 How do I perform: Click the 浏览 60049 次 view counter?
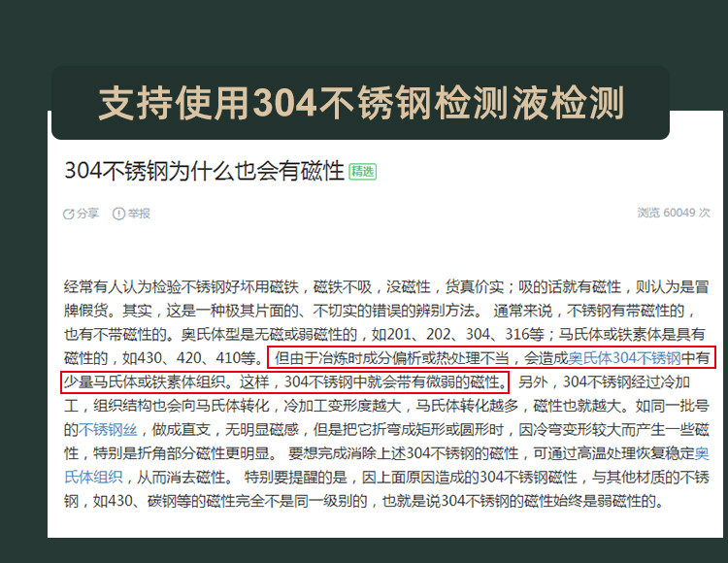(674, 213)
